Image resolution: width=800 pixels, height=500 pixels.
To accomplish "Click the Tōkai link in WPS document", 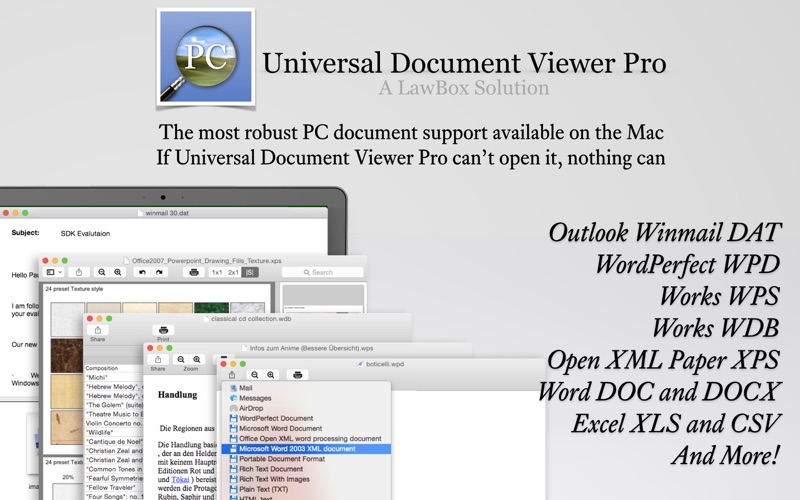I will [180, 480].
